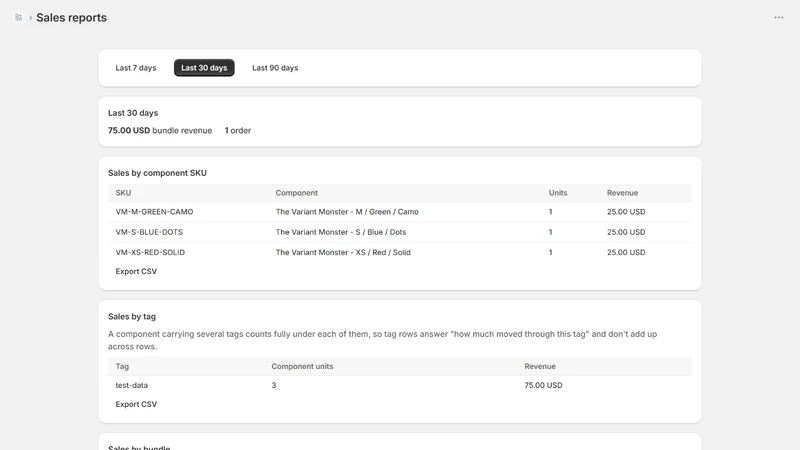Switch to Last 7 days range
Image resolution: width=800 pixels, height=450 pixels.
(136, 68)
